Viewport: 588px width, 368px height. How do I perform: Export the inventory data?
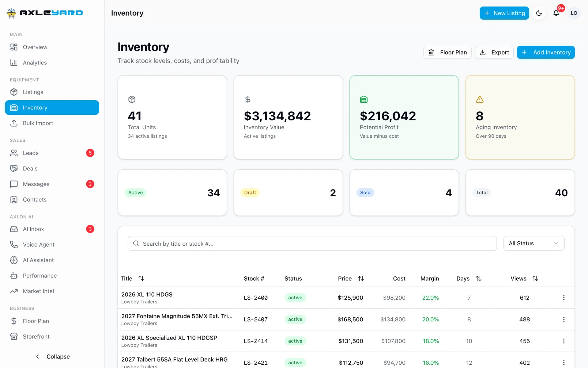(494, 52)
